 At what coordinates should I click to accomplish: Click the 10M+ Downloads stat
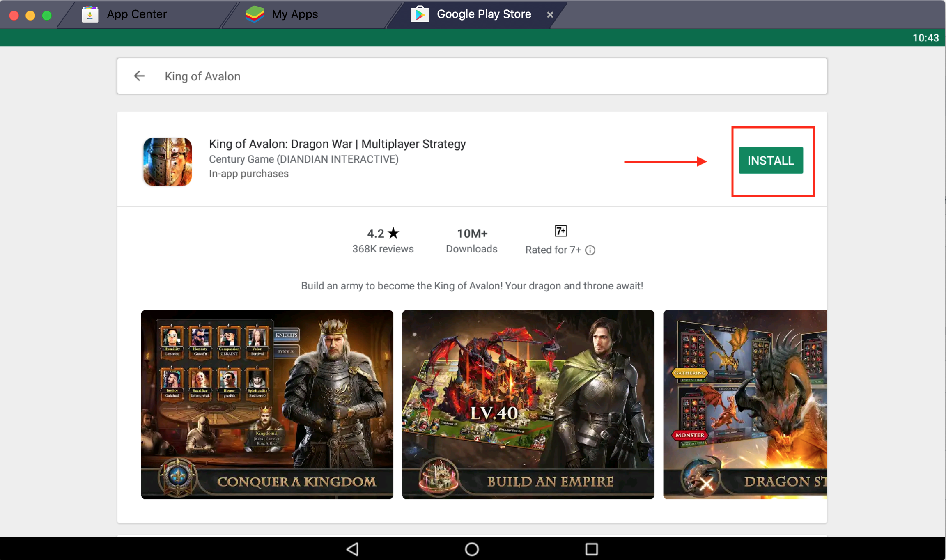point(472,241)
